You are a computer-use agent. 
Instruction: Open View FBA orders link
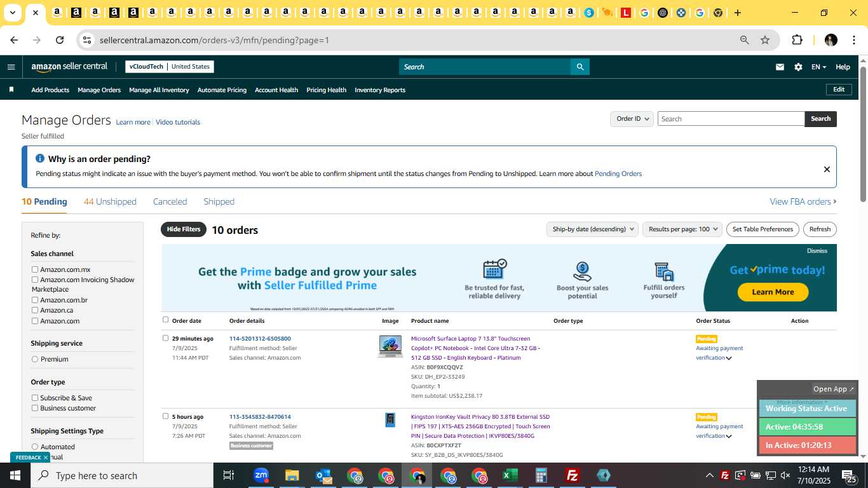[803, 201]
